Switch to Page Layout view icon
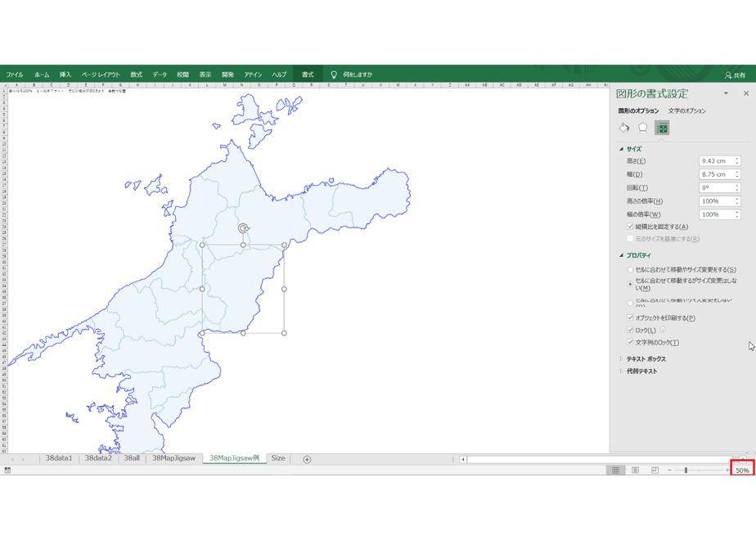Image resolution: width=756 pixels, height=540 pixels. 636,470
